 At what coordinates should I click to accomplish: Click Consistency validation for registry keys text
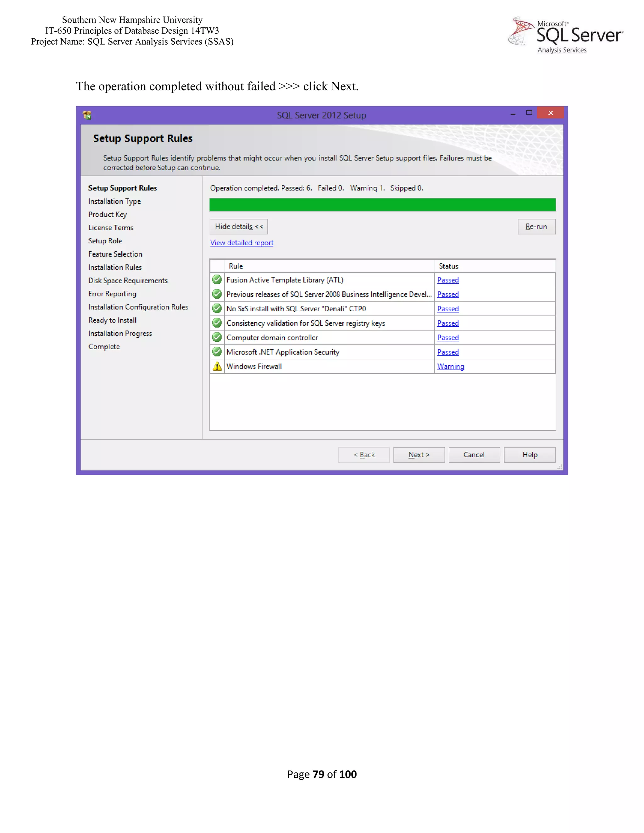[x=306, y=323]
